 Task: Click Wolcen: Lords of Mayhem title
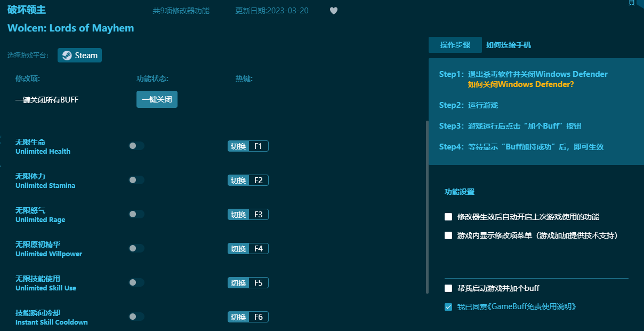[x=71, y=28]
